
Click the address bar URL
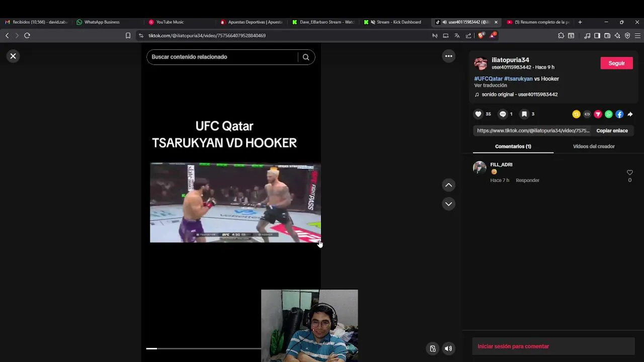(x=207, y=36)
